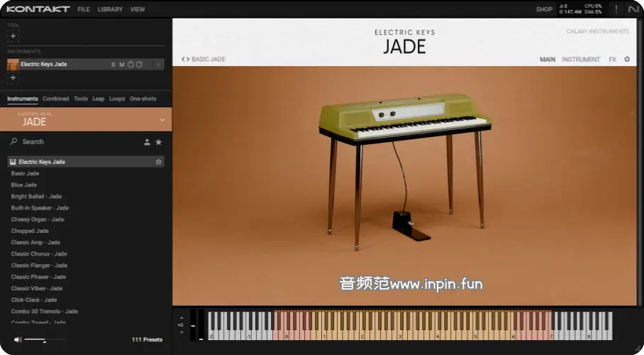Switch to the Leap browser tab
This screenshot has width=644, height=355.
tap(98, 99)
